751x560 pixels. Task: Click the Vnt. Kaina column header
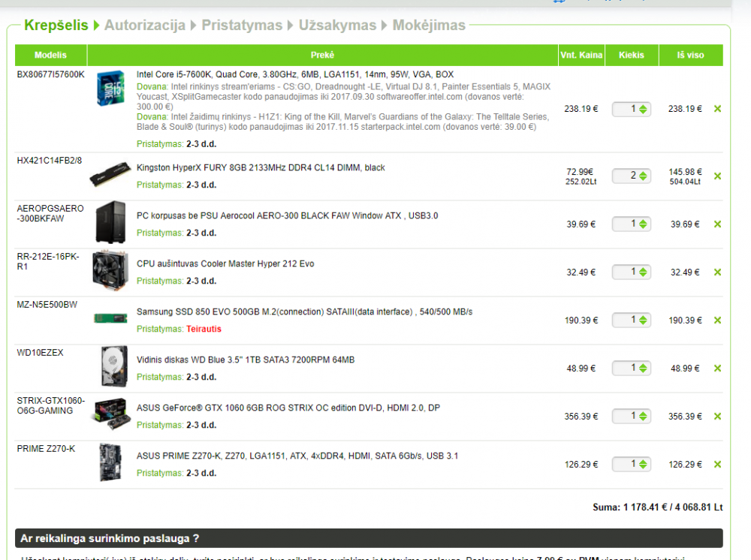coord(581,55)
